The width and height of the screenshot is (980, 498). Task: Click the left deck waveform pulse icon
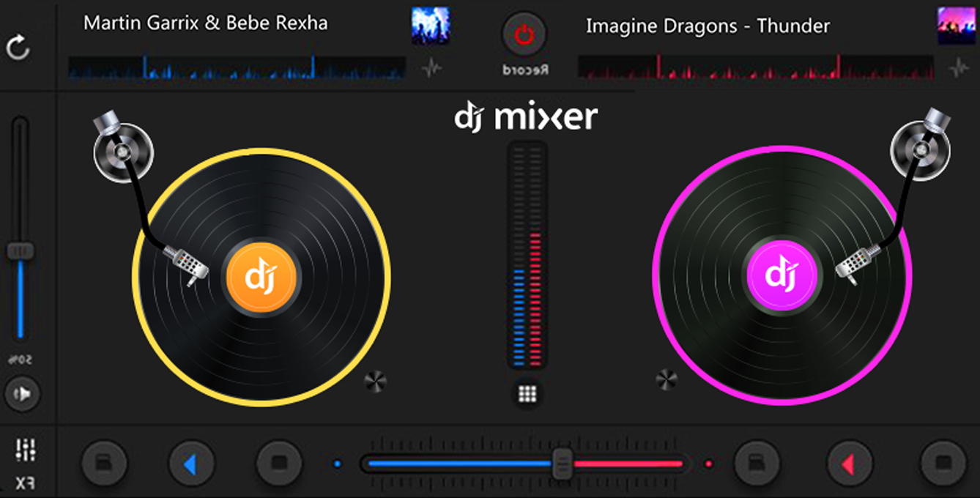pos(432,68)
